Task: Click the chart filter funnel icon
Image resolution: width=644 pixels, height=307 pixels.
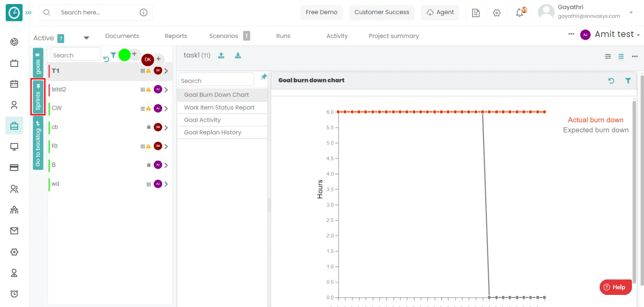Action: 628,81
